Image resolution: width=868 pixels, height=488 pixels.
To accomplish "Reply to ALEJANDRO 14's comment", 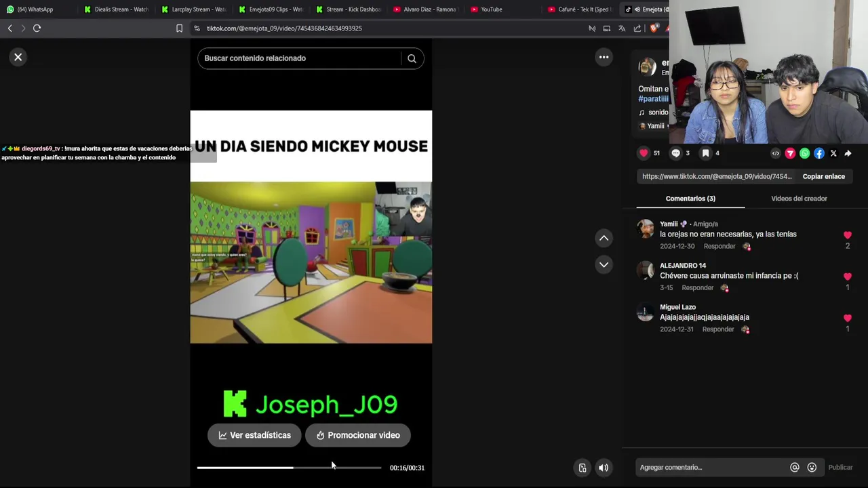I will pyautogui.click(x=698, y=287).
